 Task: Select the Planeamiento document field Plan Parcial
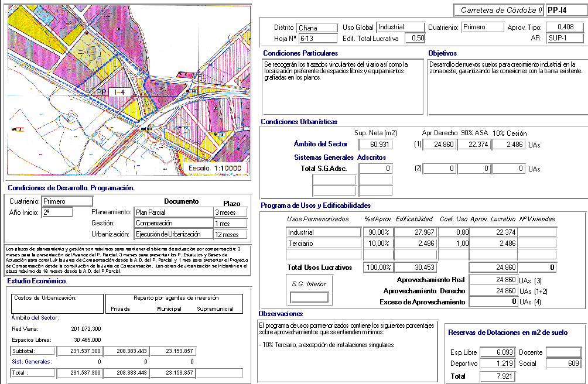point(173,212)
